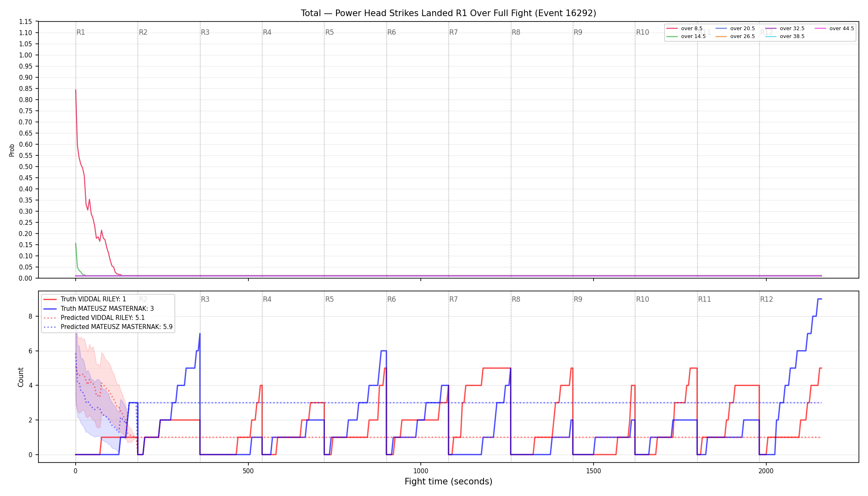Image resolution: width=868 pixels, height=496 pixels.
Task: Click the R5 round marker in top chart
Action: (329, 32)
